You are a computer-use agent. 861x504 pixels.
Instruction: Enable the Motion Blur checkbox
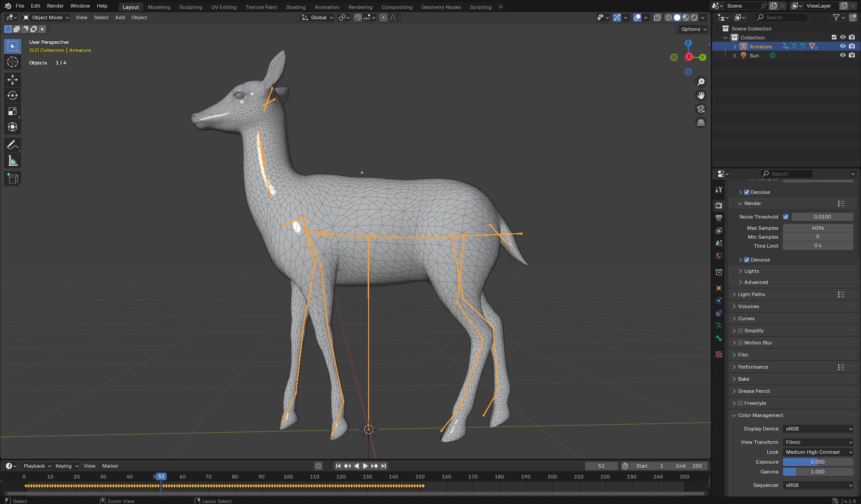click(x=740, y=343)
